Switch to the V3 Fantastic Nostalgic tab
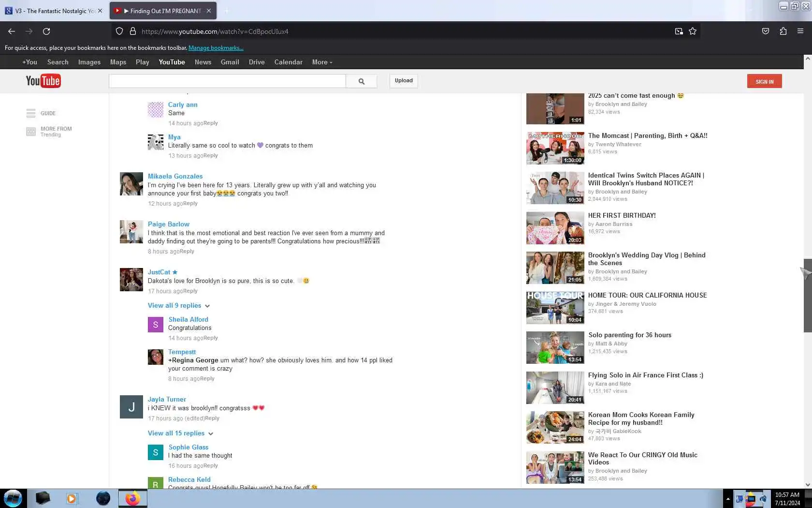This screenshot has height=508, width=812. pos(54,11)
